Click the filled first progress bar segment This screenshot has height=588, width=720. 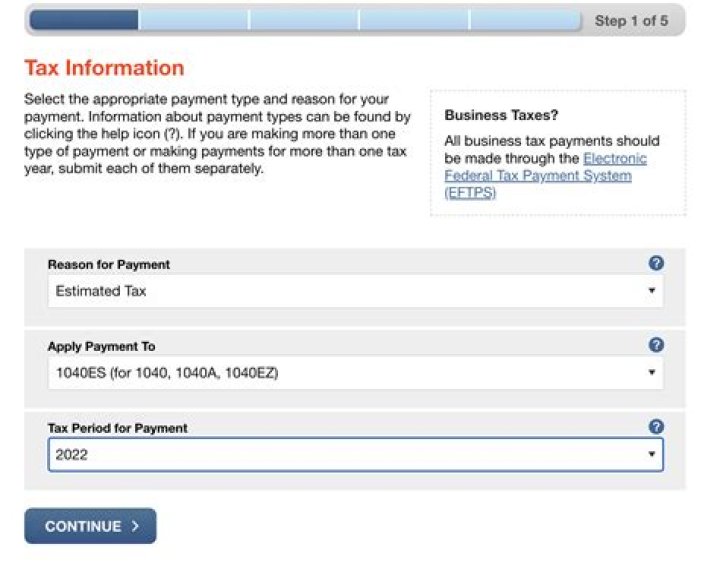[x=83, y=21]
